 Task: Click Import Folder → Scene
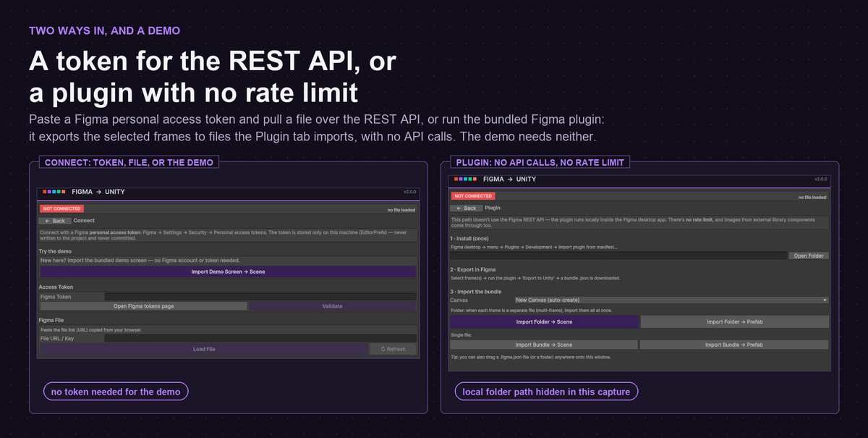tap(544, 321)
